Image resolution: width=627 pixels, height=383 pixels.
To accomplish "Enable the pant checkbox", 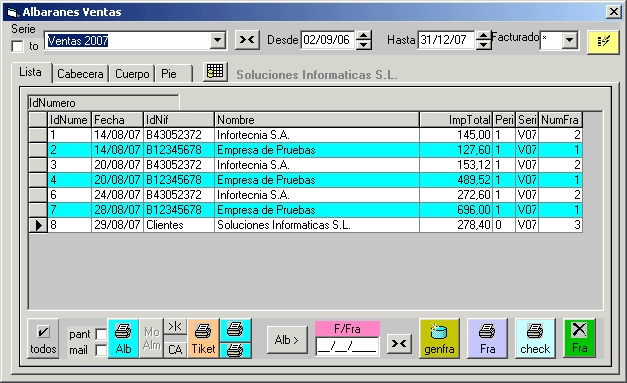I will click(x=101, y=334).
